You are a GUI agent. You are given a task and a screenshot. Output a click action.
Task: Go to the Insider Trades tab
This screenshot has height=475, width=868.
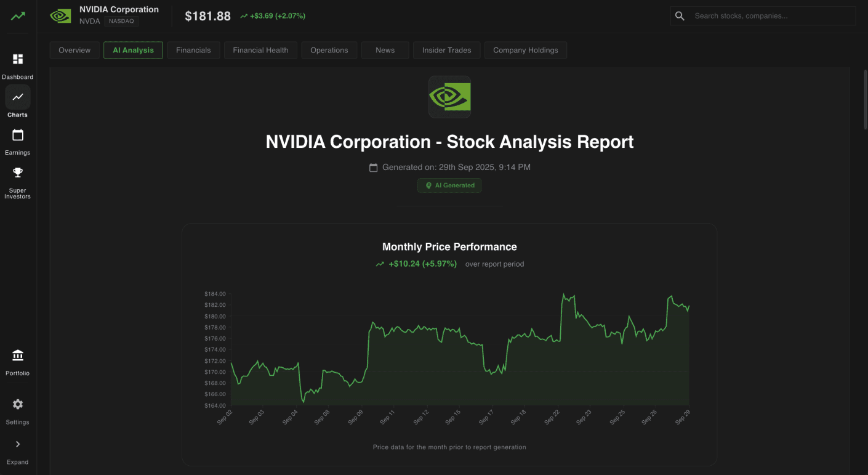[x=447, y=51]
